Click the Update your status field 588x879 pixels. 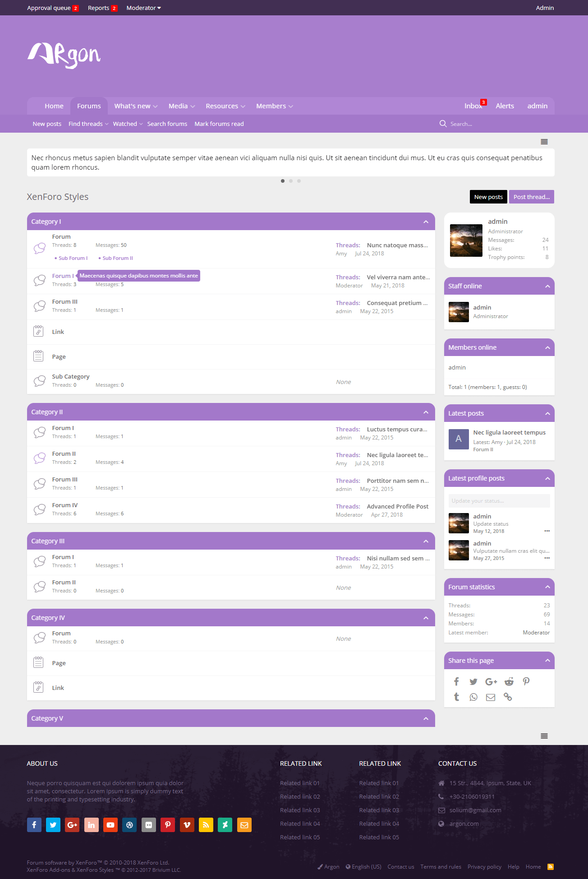tap(499, 501)
